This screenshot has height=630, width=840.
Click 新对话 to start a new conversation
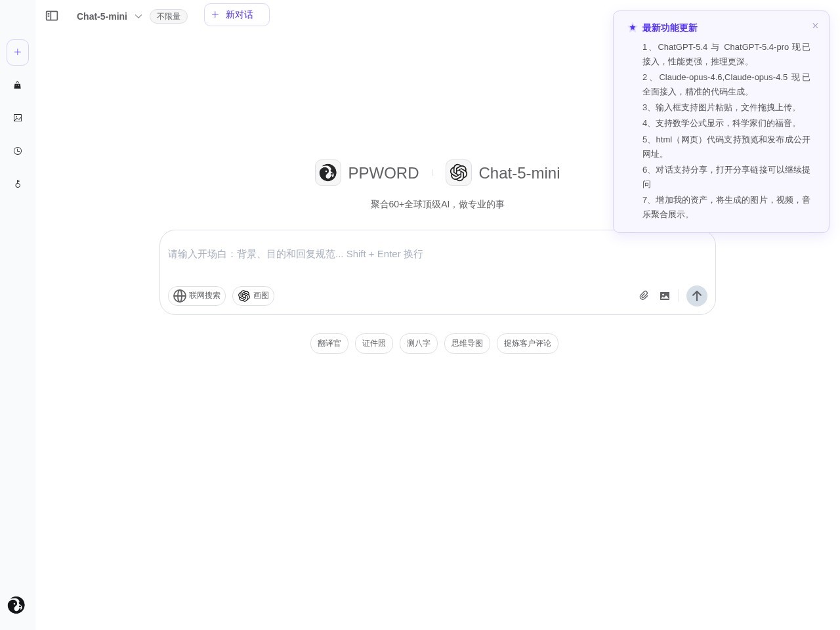[x=237, y=14]
